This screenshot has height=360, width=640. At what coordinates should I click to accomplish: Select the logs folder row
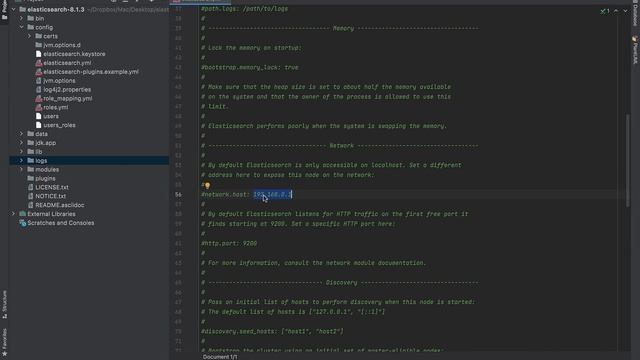[x=89, y=160]
